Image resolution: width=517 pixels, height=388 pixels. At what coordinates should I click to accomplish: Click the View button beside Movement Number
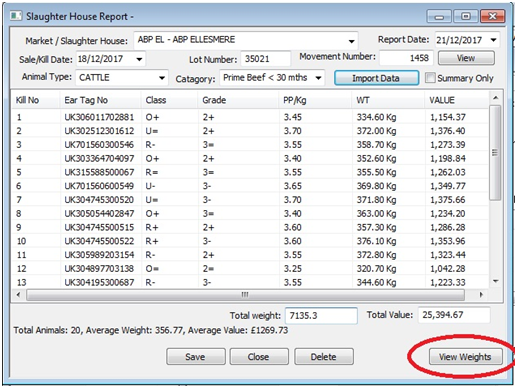point(466,58)
